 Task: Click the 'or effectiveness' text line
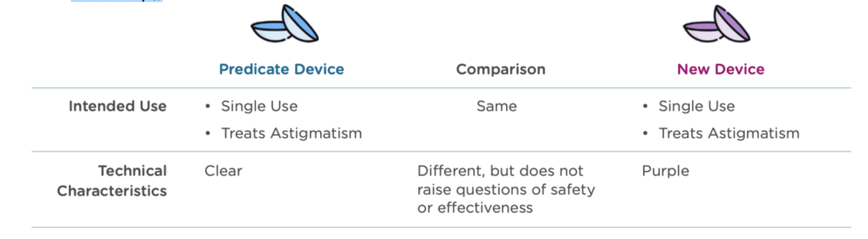[x=475, y=208]
